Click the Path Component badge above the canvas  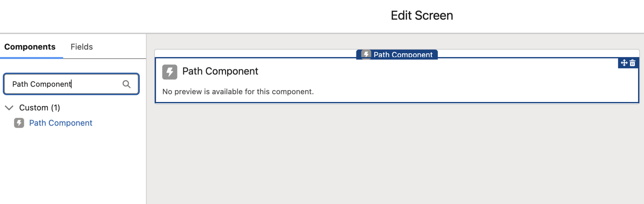tap(397, 54)
